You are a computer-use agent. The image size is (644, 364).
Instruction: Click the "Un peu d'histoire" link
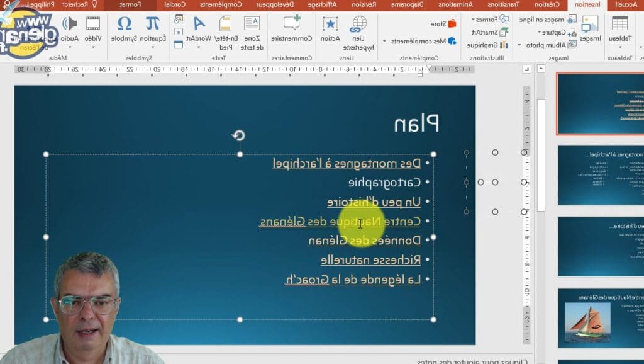click(374, 202)
